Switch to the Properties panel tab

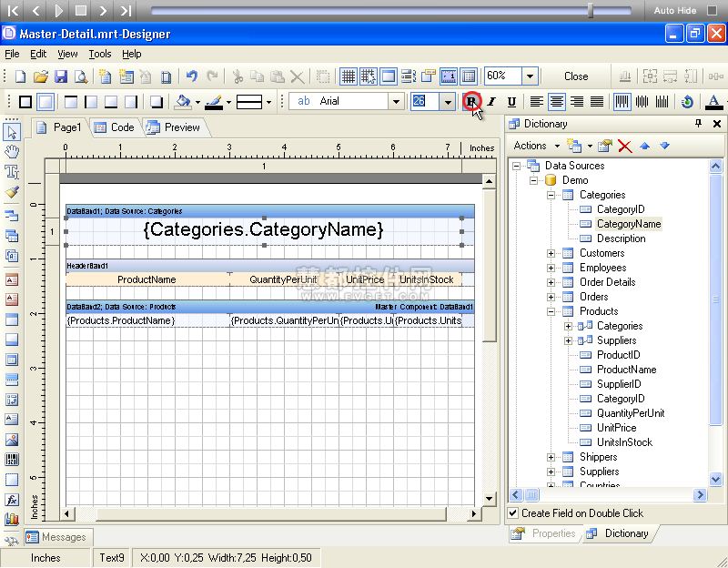pos(543,533)
